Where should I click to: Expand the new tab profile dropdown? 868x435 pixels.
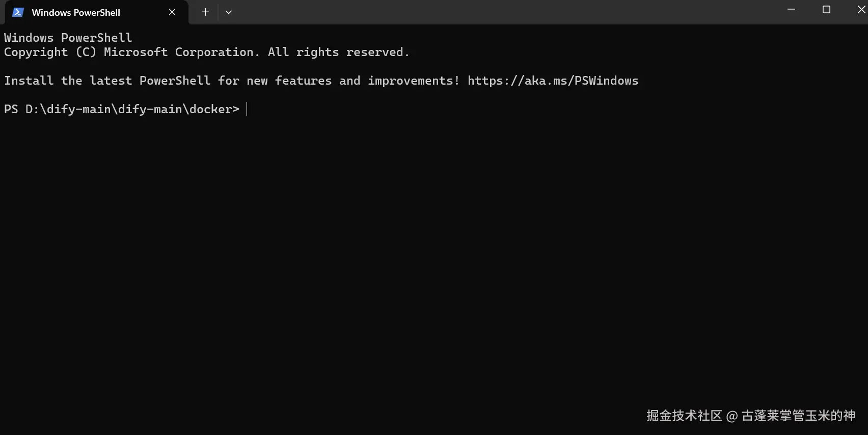click(229, 12)
